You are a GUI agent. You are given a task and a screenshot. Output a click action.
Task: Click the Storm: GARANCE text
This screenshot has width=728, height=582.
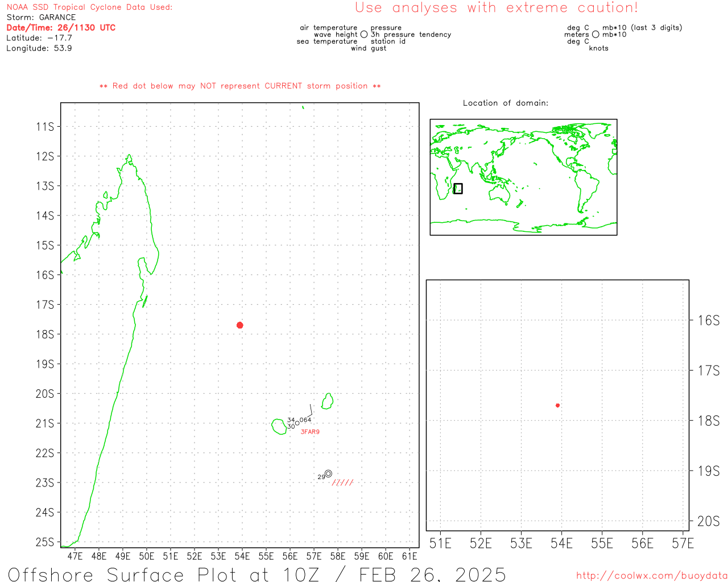coord(41,18)
